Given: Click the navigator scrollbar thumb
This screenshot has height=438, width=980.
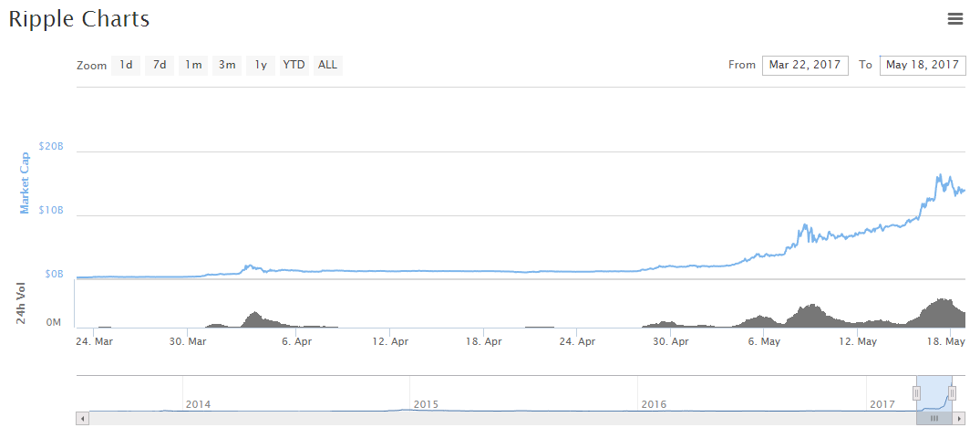Looking at the screenshot, I should 934,418.
